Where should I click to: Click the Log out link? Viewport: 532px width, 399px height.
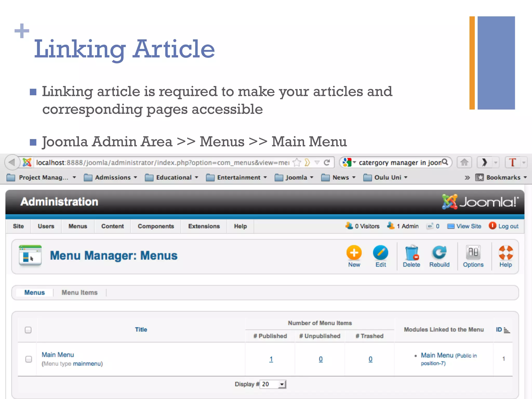click(508, 226)
